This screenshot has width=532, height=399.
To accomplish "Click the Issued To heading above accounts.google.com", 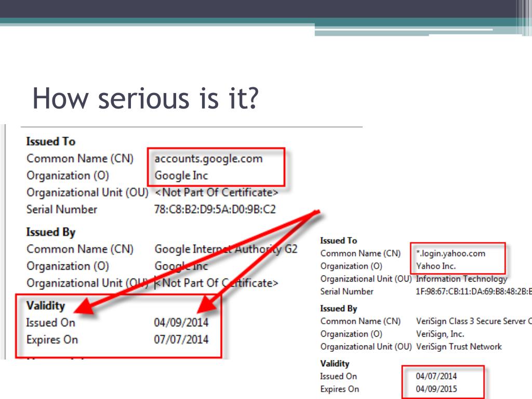I will click(x=51, y=141).
